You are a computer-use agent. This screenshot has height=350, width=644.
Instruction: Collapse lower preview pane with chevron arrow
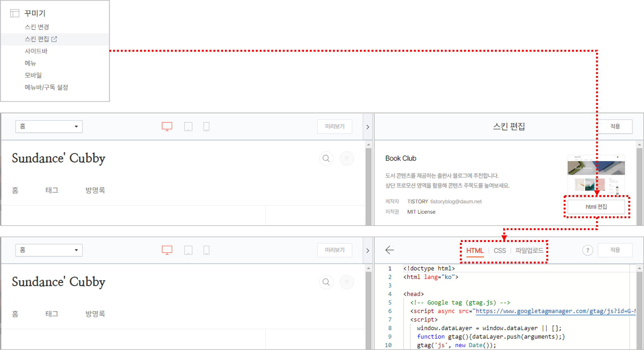click(x=368, y=251)
